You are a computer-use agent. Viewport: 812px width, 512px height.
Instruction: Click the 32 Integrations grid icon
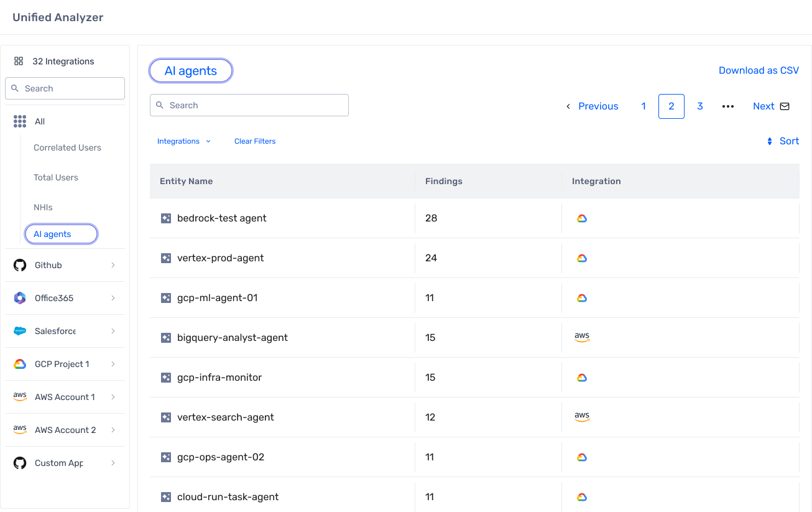pos(19,61)
